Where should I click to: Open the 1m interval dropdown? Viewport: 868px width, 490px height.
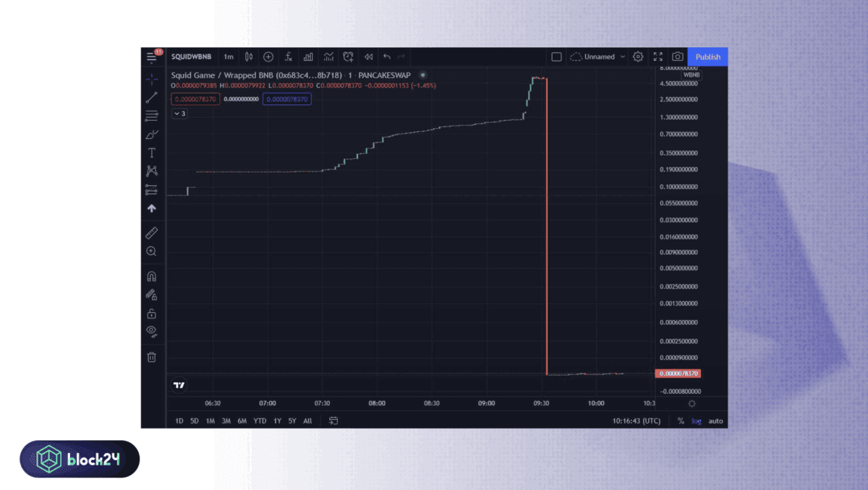point(229,56)
